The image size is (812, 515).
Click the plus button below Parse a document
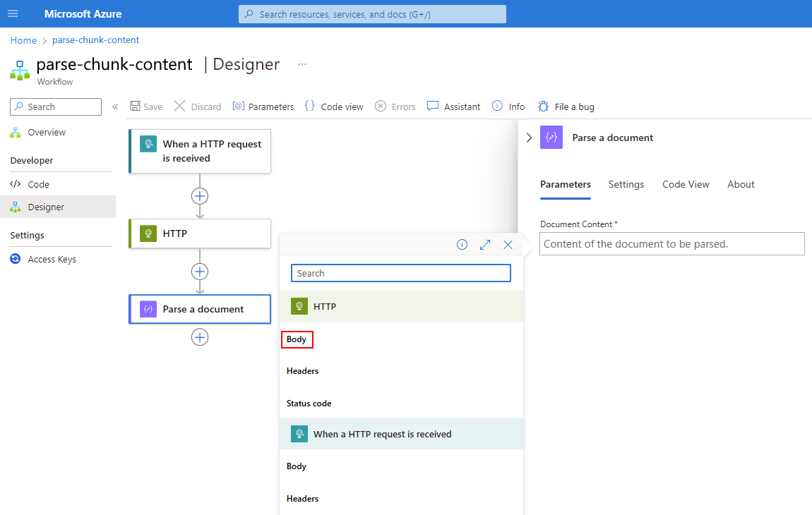point(200,337)
